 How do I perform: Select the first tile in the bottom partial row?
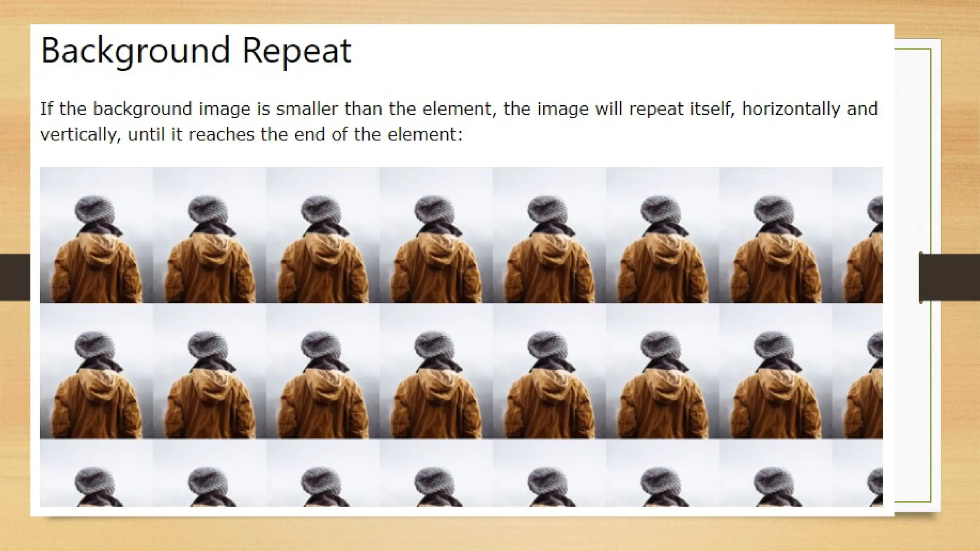pyautogui.click(x=96, y=473)
